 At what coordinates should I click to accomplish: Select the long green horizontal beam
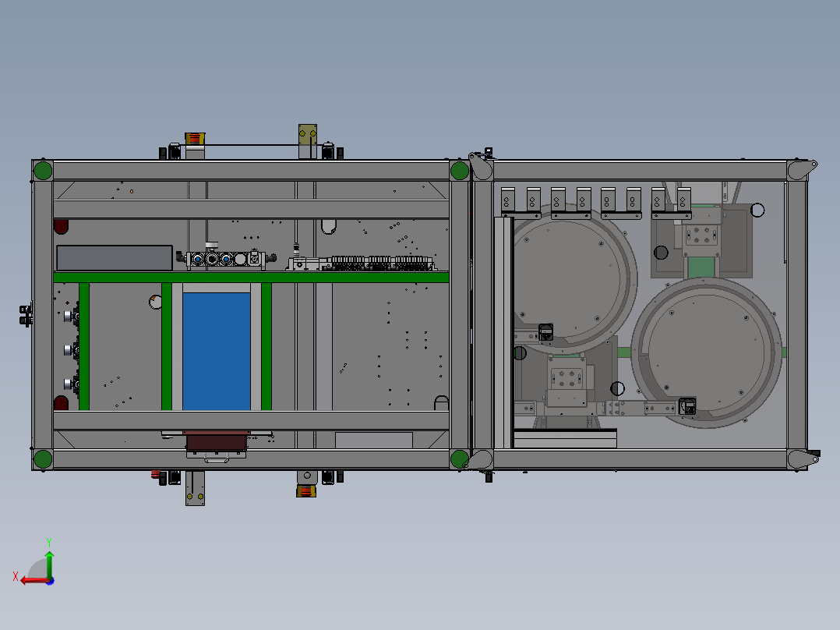click(x=251, y=278)
